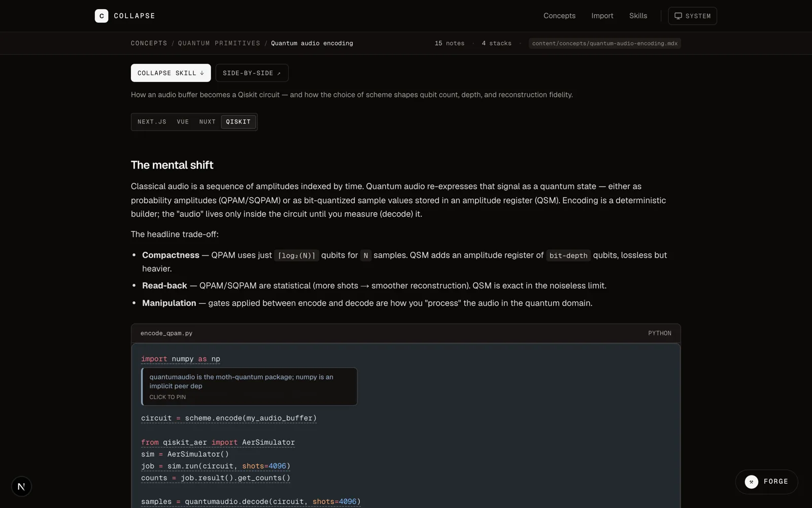Click the Collapse logo icon
Screen dimensions: 812x508
[101, 16]
